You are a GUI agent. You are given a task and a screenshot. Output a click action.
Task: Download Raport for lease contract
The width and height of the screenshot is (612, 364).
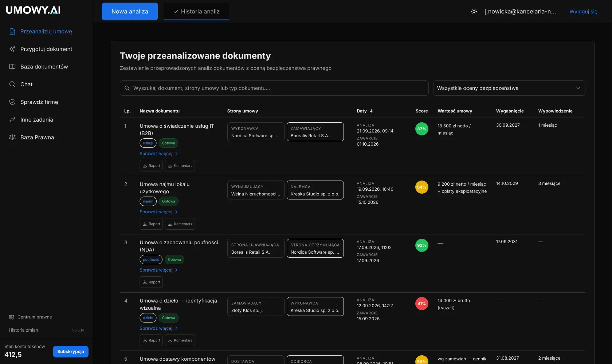click(151, 224)
